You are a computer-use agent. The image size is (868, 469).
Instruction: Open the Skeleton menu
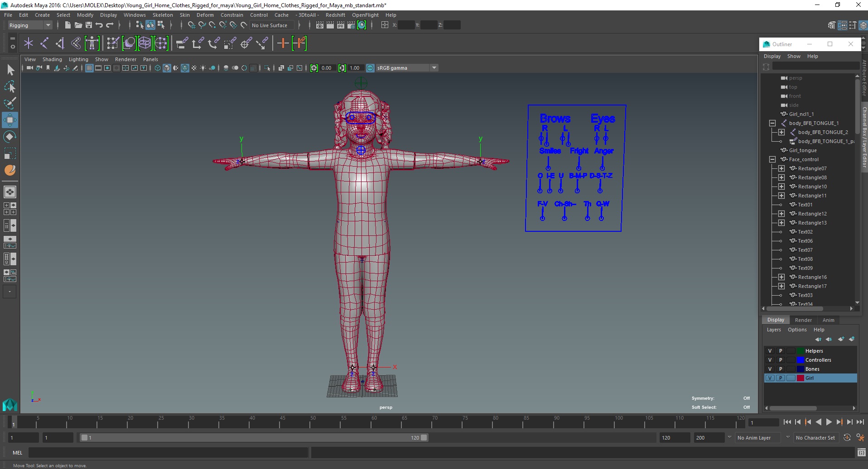click(163, 15)
